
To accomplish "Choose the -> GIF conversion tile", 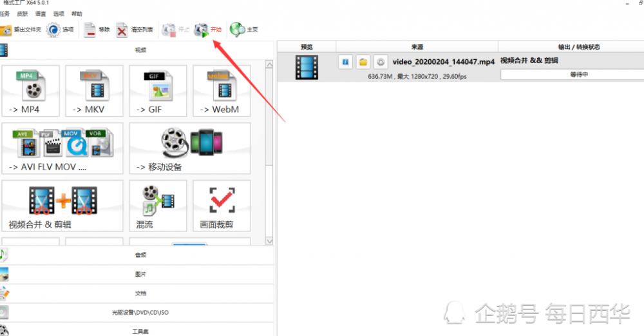I will click(x=158, y=91).
